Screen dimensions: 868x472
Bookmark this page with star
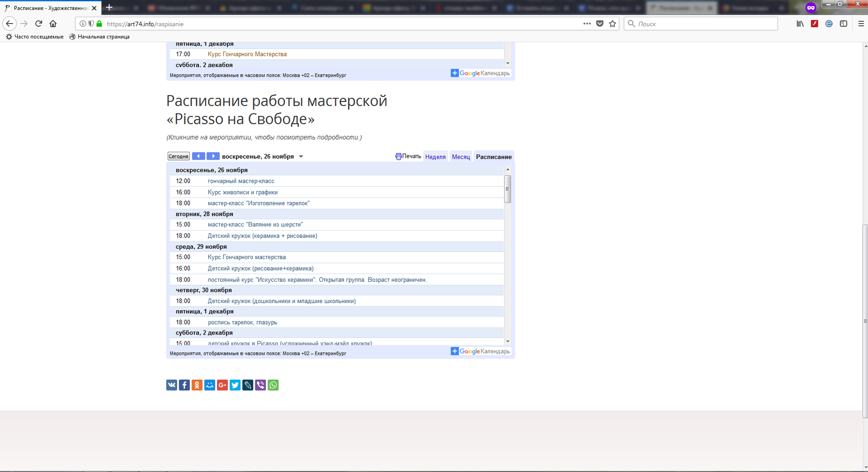click(x=613, y=24)
